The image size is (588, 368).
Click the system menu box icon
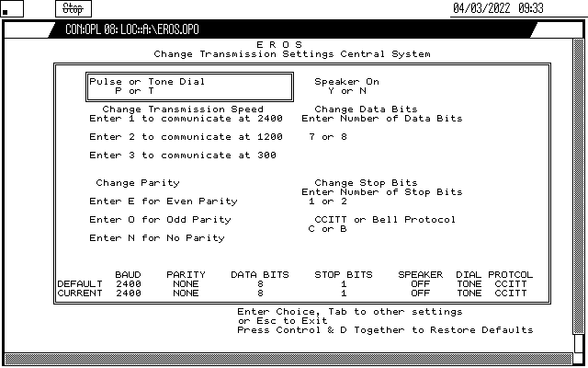click(x=9, y=9)
